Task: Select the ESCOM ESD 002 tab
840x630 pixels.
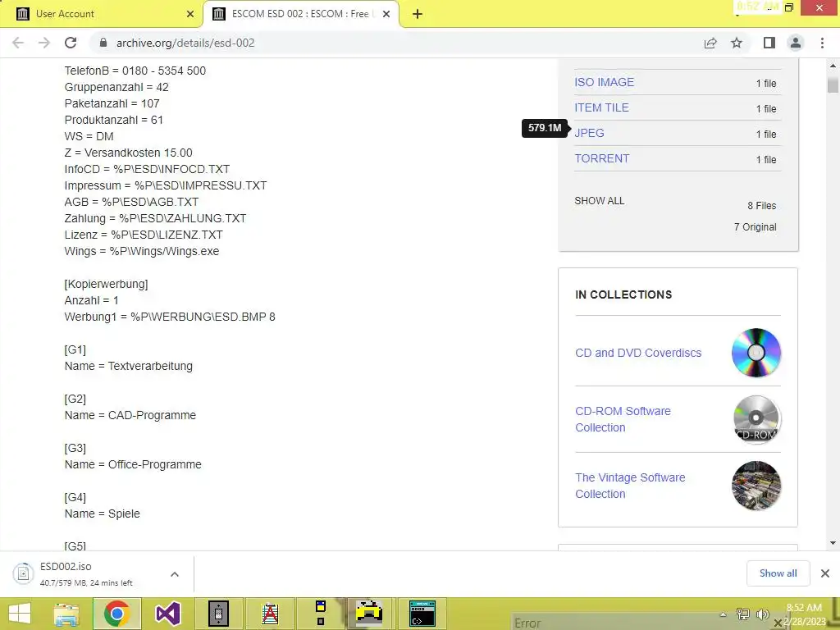Action: [300, 14]
